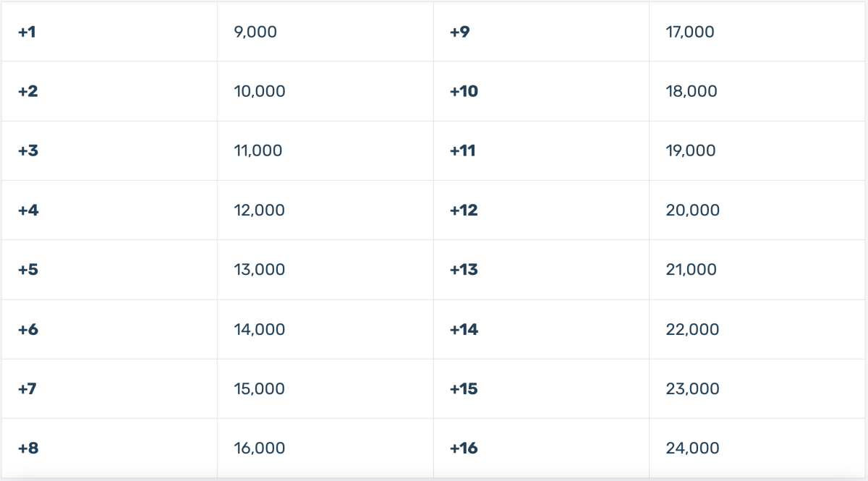Screen dimensions: 868x481
Task: Select the 20,000 value cell
Action: tap(757, 210)
